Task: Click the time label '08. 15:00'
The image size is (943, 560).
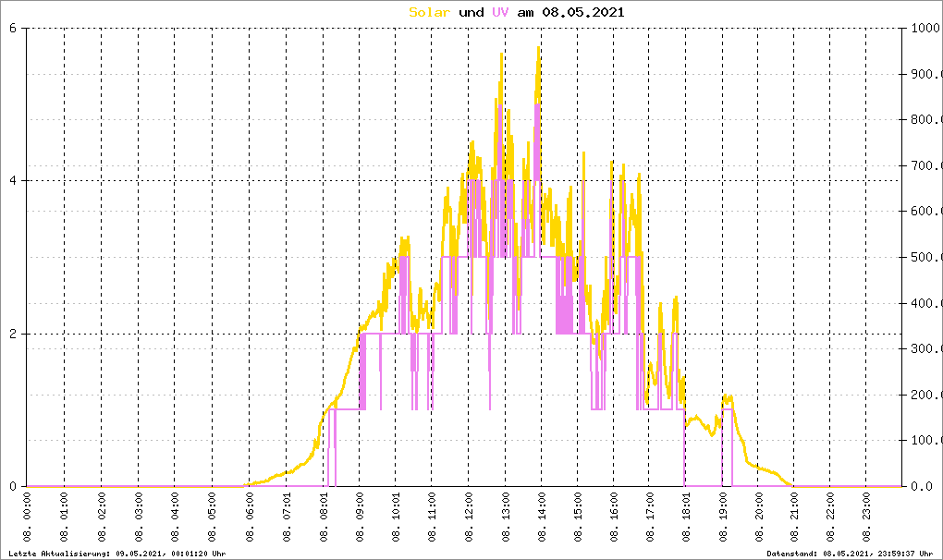Action: pos(577,517)
